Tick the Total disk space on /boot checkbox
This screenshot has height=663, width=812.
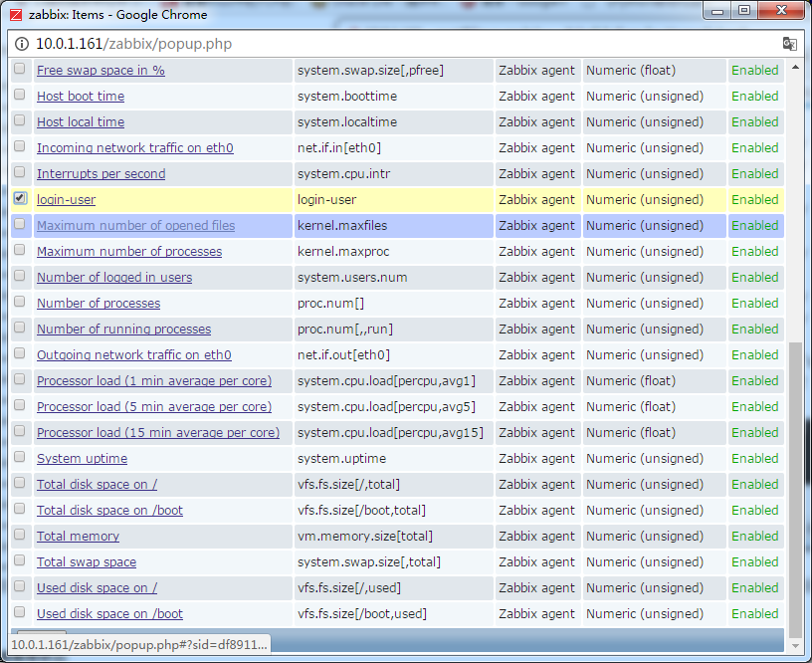point(20,509)
